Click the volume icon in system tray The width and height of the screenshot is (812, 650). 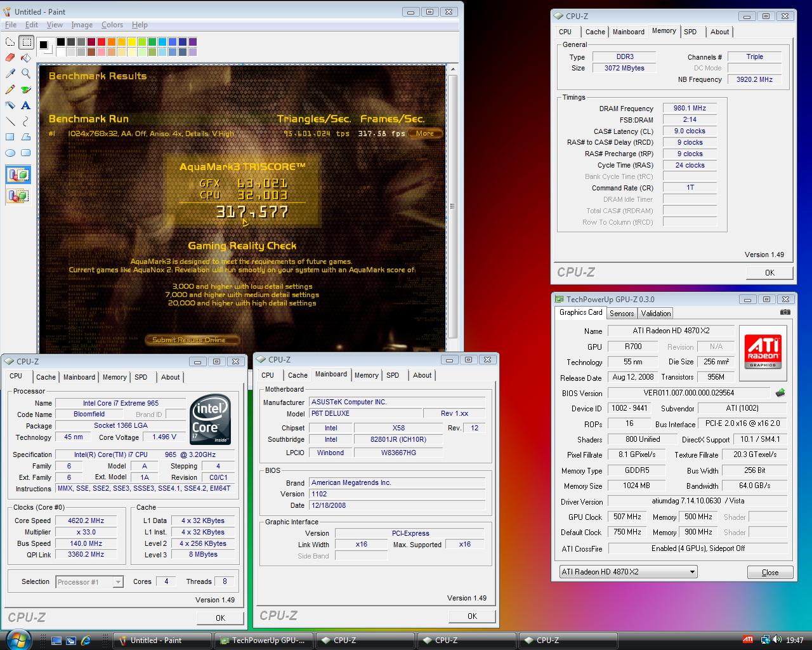[x=777, y=640]
